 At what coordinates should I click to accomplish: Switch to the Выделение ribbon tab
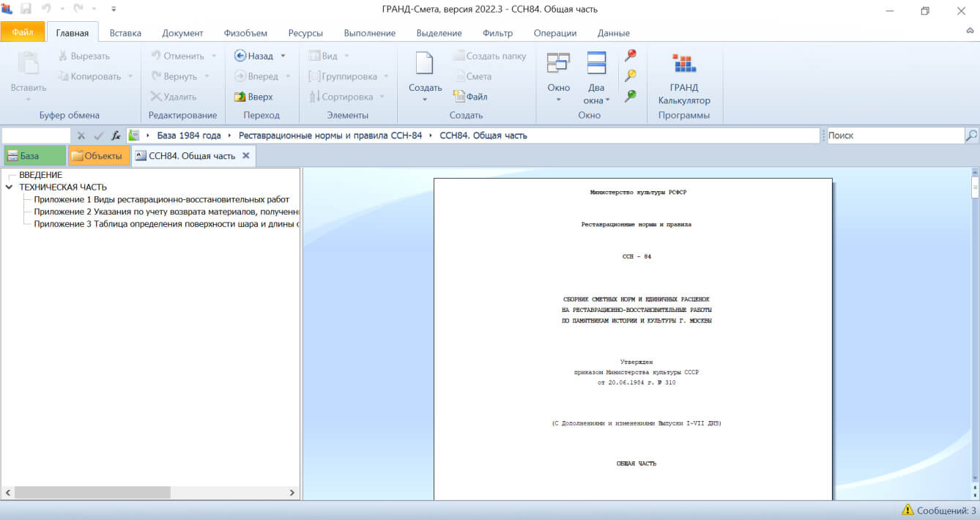[x=439, y=33]
